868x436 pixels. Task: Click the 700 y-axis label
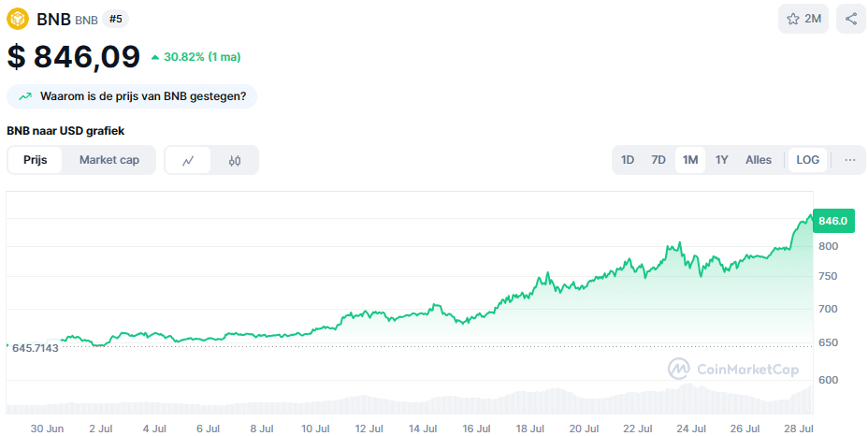pyautogui.click(x=828, y=309)
